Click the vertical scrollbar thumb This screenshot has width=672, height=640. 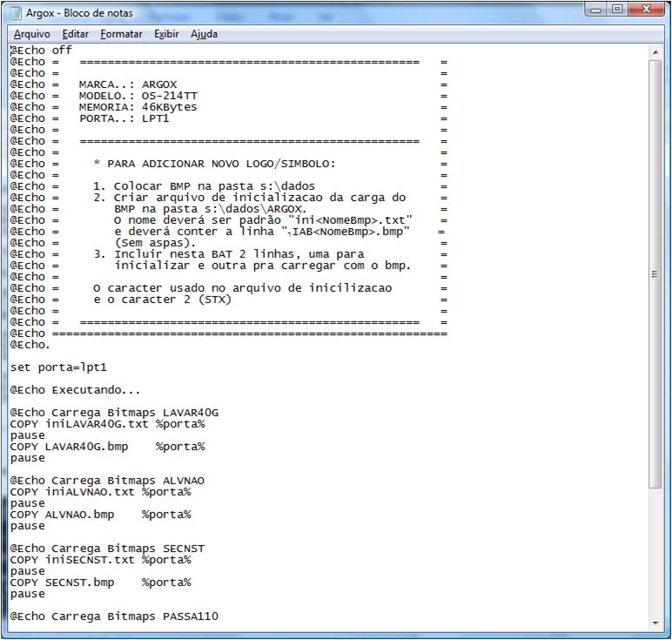click(x=656, y=273)
